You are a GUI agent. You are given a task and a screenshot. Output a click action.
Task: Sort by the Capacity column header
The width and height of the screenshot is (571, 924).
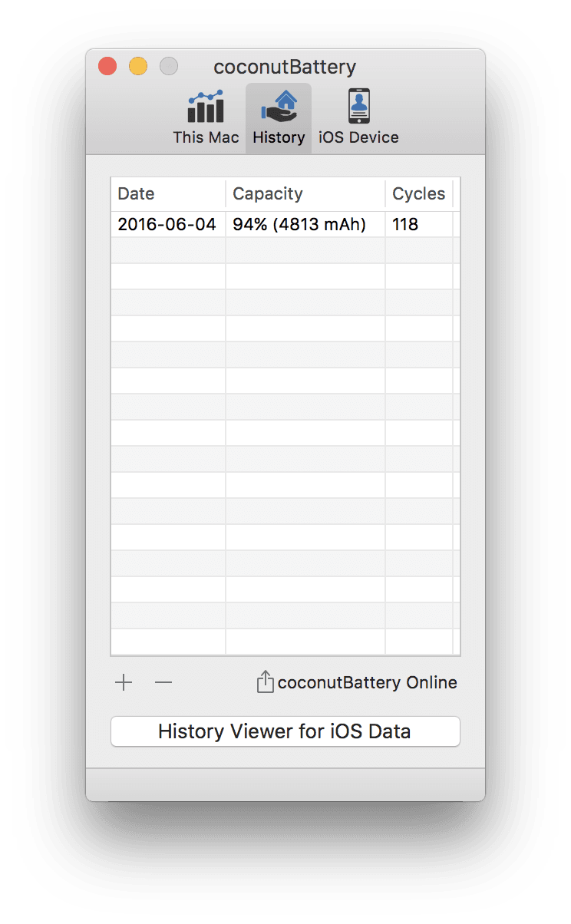click(x=305, y=194)
